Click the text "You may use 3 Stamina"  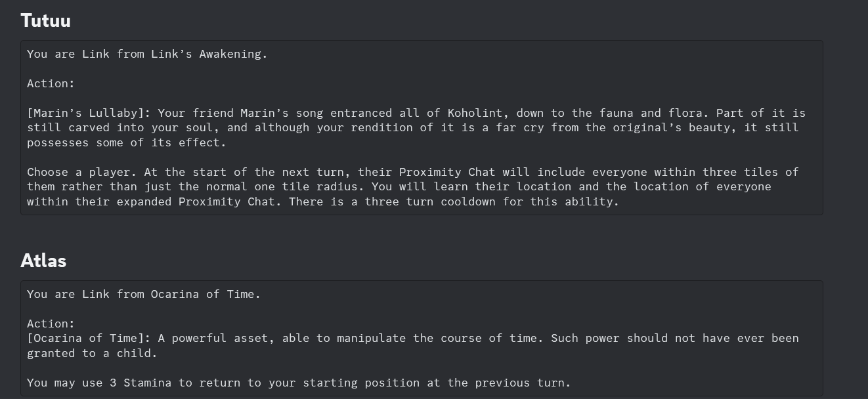pyautogui.click(x=99, y=383)
